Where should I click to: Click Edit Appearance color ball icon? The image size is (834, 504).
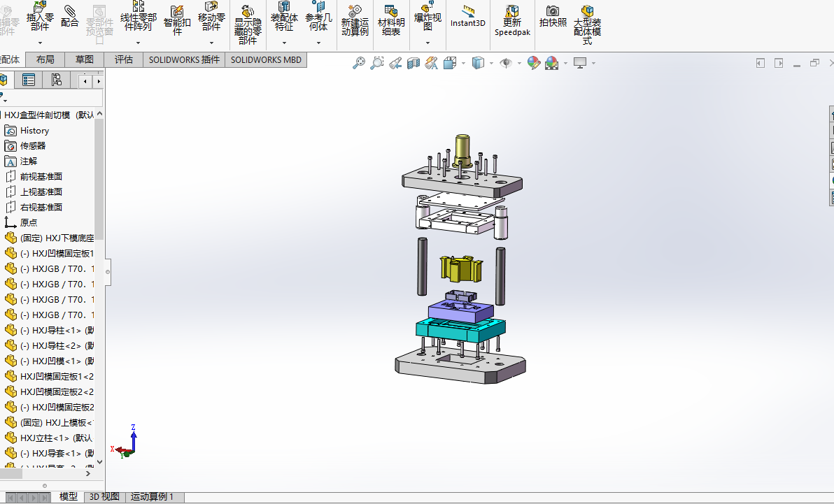tap(533, 64)
